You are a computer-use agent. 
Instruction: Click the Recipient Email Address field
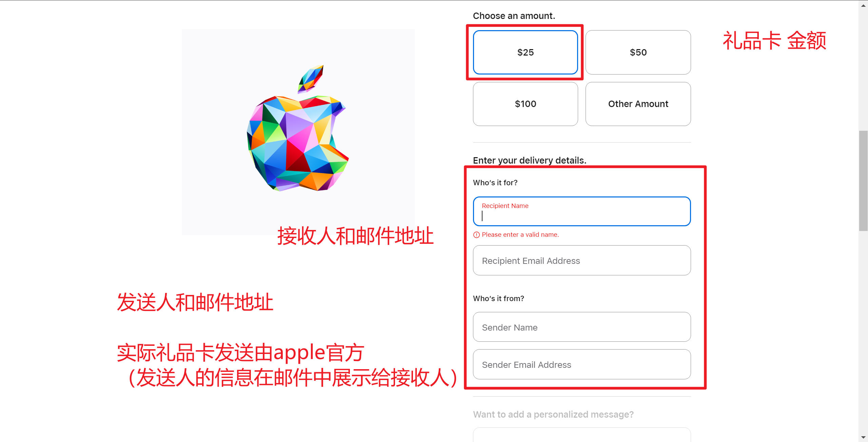[582, 260]
